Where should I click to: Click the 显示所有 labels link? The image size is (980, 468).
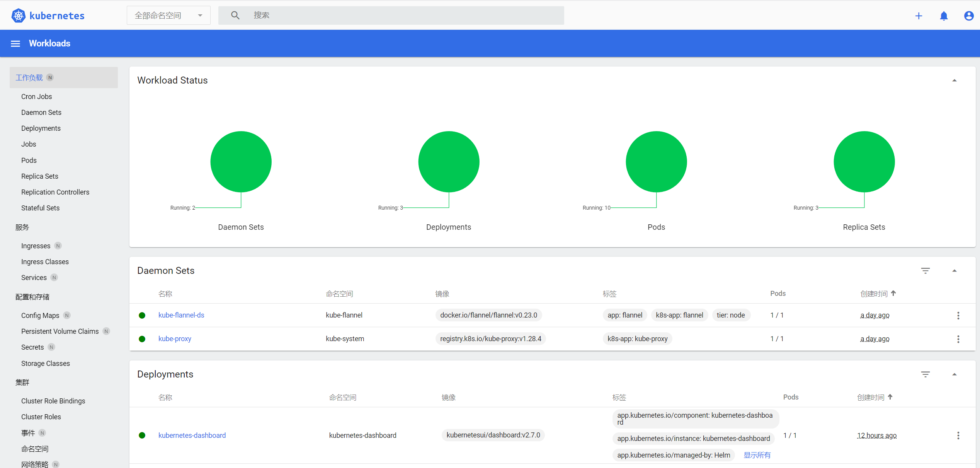click(x=757, y=455)
